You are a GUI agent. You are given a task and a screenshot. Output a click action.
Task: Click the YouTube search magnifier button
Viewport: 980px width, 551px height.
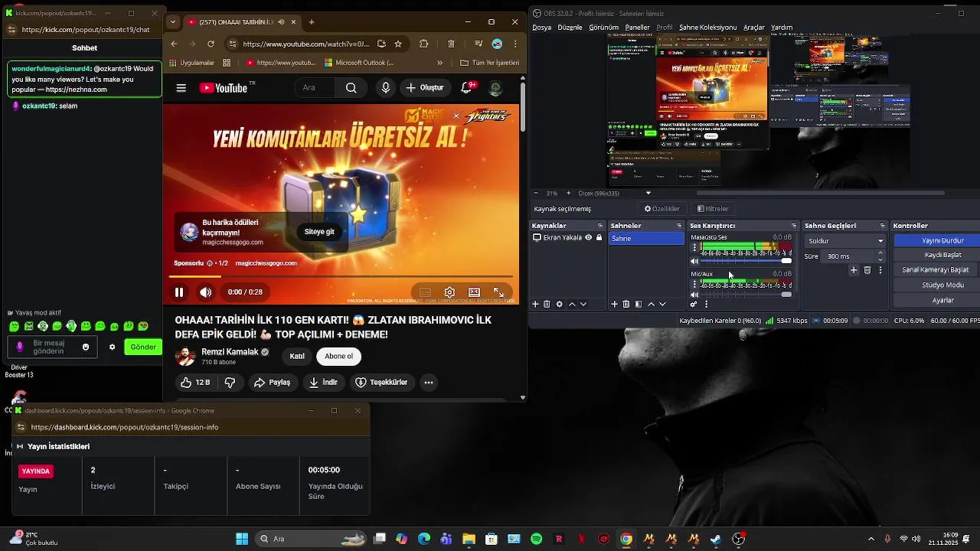pos(351,88)
